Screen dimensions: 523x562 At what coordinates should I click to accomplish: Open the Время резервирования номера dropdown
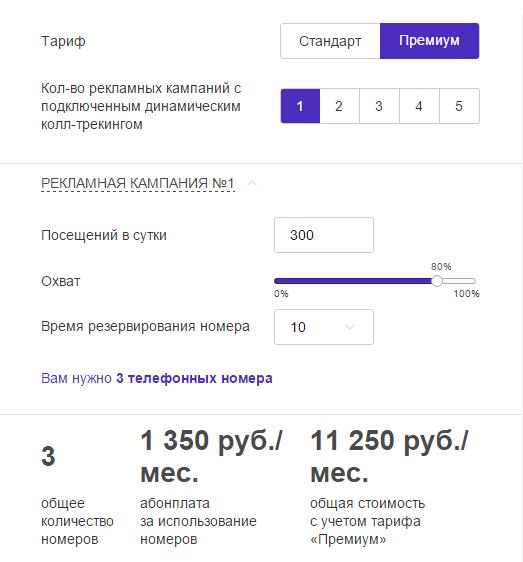click(x=324, y=327)
